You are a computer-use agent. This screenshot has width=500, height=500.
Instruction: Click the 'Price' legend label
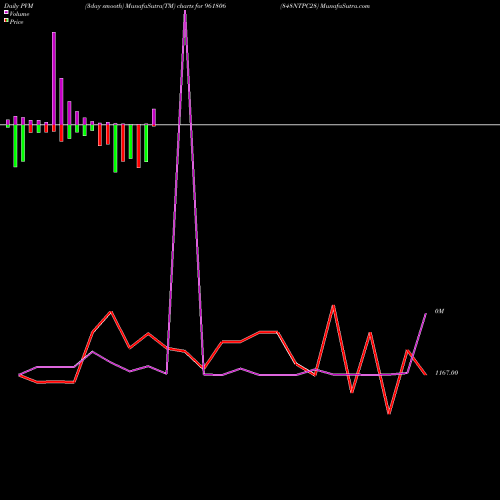coord(16,22)
